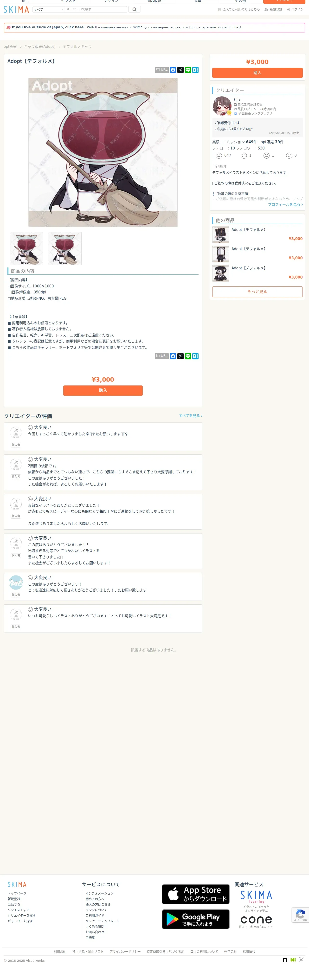The image size is (309, 980).
Task: Copy URL button above the product image
Action: pyautogui.click(x=162, y=70)
